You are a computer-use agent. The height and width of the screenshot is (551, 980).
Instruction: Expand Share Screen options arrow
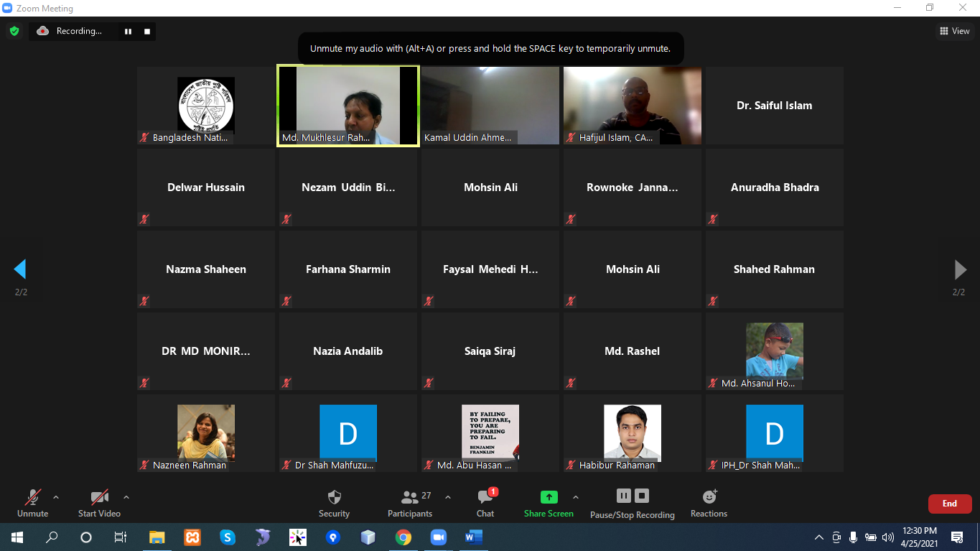(575, 497)
